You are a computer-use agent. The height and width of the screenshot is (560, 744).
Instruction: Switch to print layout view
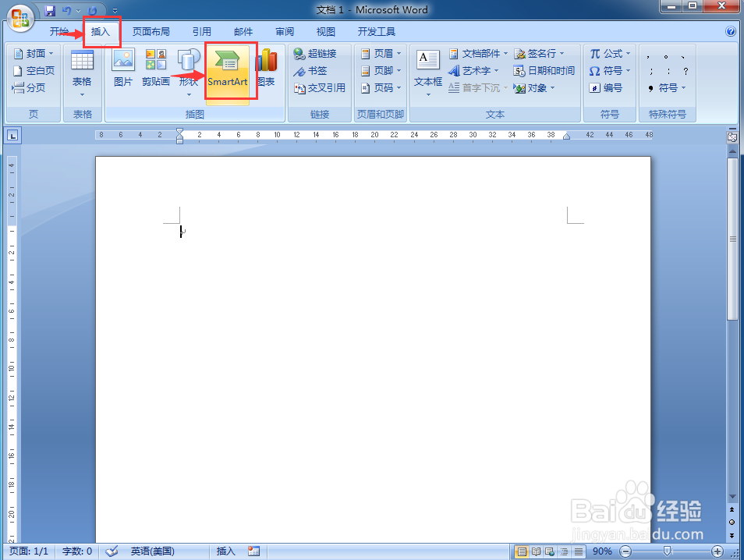(x=522, y=551)
